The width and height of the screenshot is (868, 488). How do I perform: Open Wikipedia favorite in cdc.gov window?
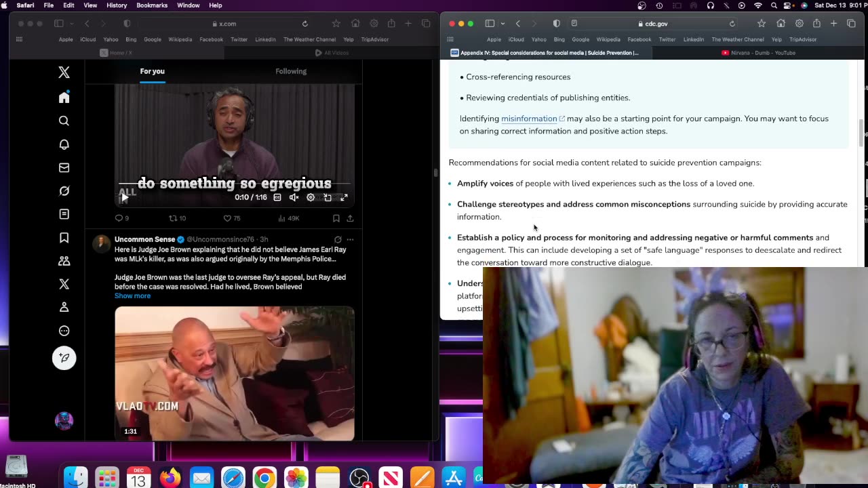[608, 39]
